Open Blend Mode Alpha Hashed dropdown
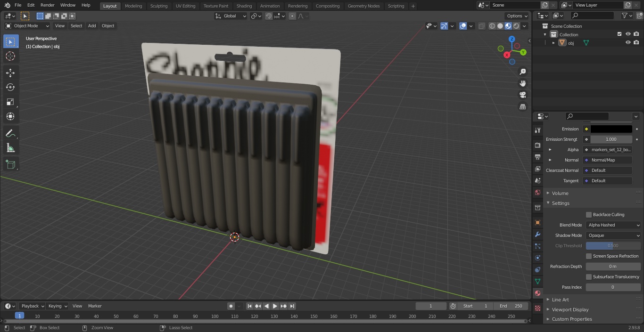 pyautogui.click(x=613, y=225)
